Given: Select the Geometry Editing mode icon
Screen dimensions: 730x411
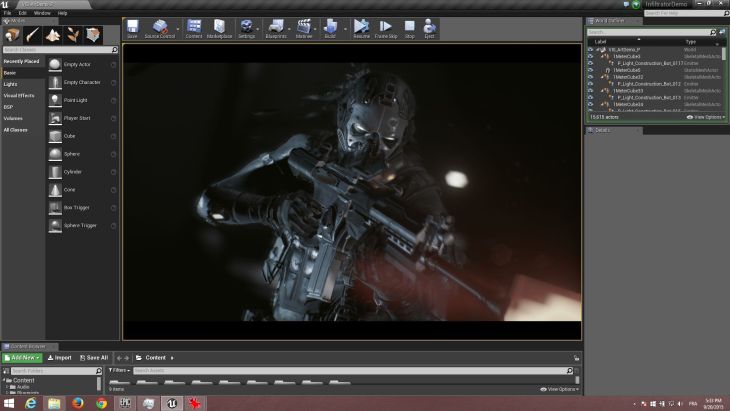Looking at the screenshot, I should [x=93, y=35].
